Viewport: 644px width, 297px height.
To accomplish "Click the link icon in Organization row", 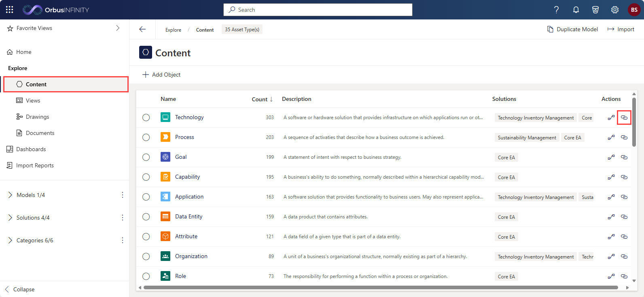I will pyautogui.click(x=624, y=256).
